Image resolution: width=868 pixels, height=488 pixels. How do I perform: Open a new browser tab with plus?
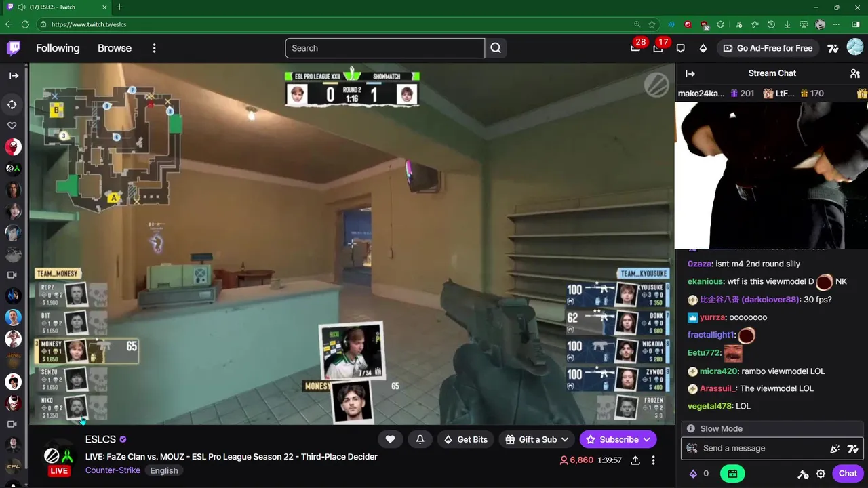click(119, 7)
